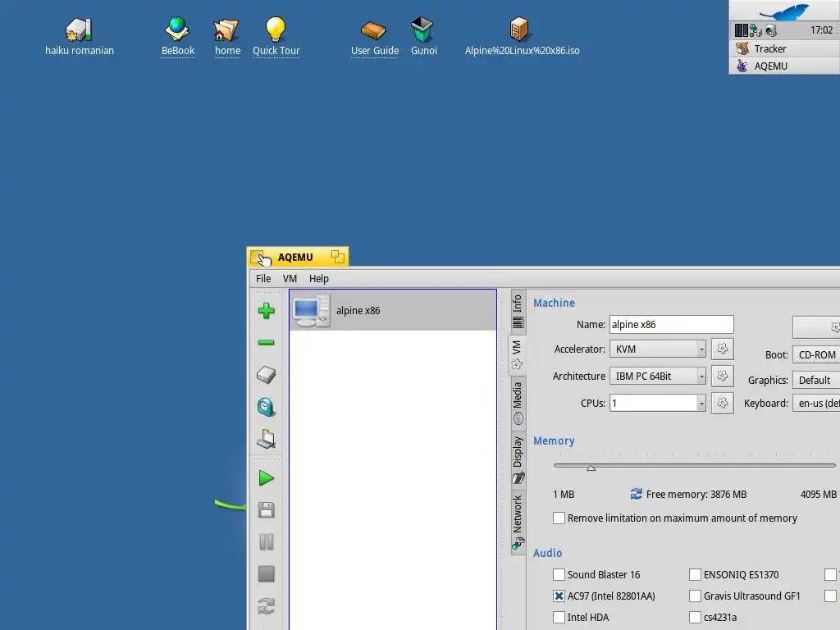The height and width of the screenshot is (630, 840).
Task: Save the VM state with the floppy disk icon
Action: click(267, 509)
